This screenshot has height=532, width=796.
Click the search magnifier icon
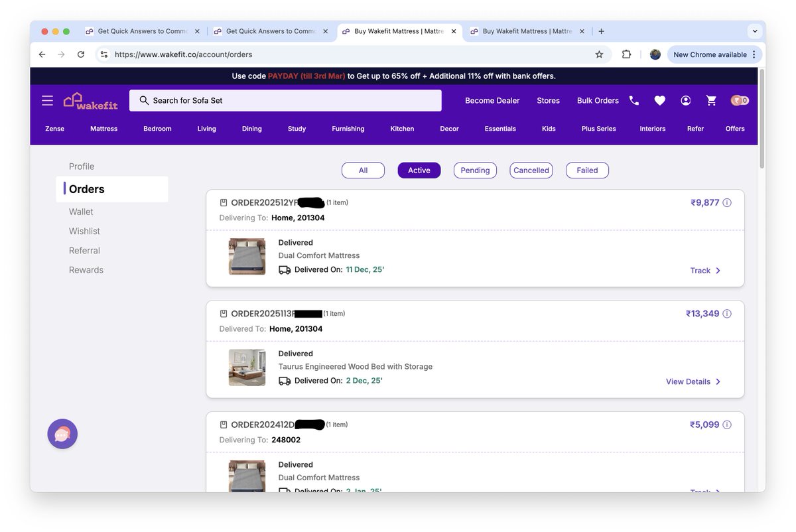click(x=144, y=100)
